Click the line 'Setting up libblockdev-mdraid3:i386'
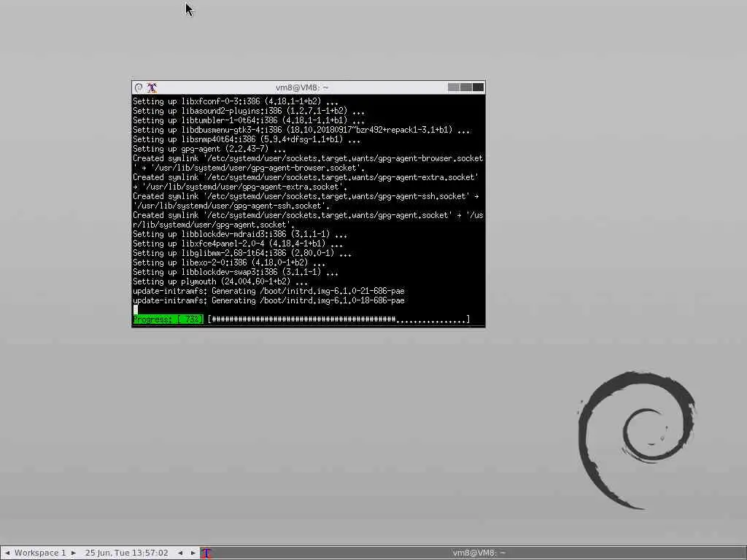 tap(240, 234)
